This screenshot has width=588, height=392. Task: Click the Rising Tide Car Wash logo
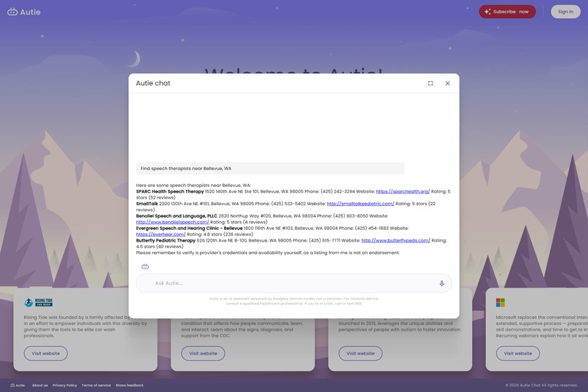pos(38,302)
